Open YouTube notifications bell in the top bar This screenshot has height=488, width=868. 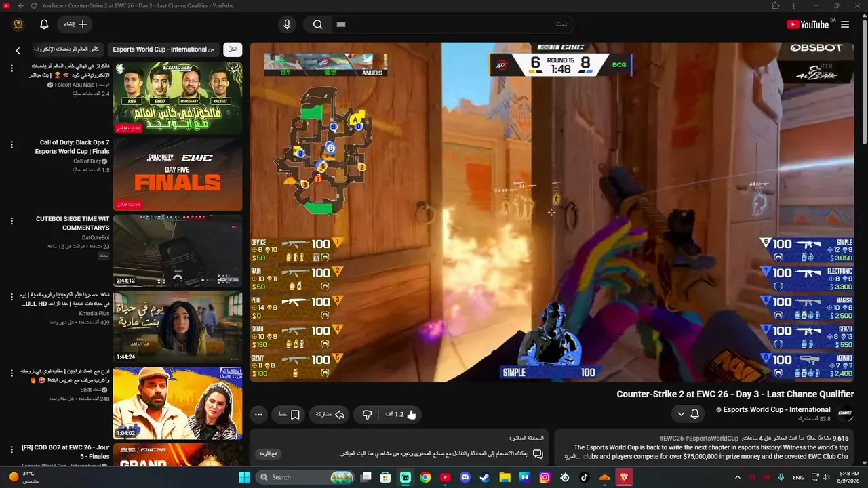(44, 24)
